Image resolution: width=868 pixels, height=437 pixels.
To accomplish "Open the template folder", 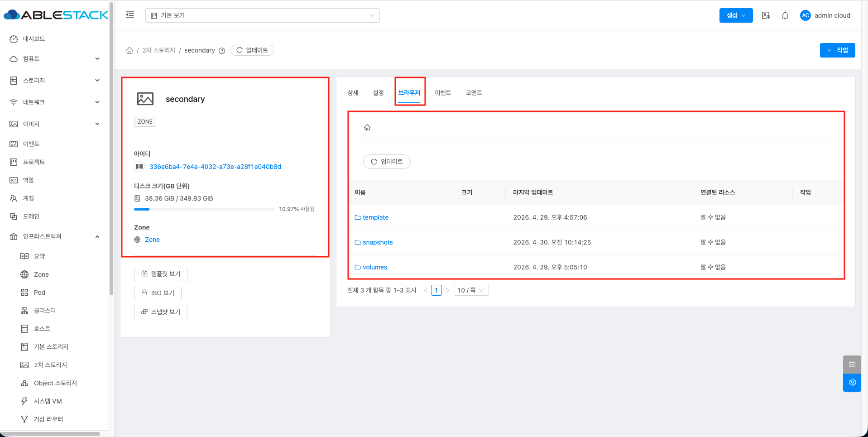I will [x=375, y=217].
